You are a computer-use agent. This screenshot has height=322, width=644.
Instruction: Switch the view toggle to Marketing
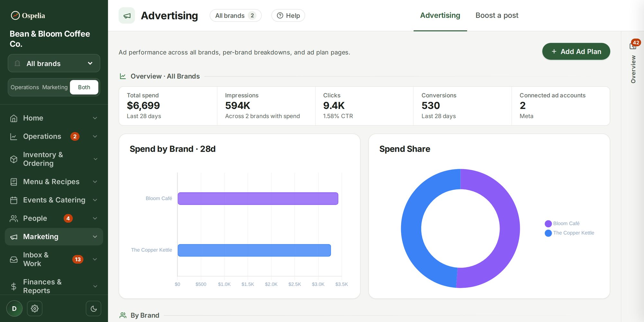pos(55,87)
